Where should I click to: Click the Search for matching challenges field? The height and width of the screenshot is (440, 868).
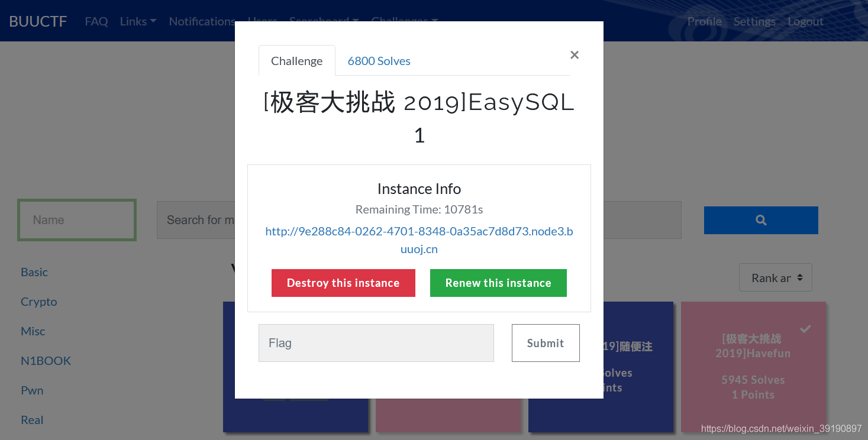click(x=419, y=220)
